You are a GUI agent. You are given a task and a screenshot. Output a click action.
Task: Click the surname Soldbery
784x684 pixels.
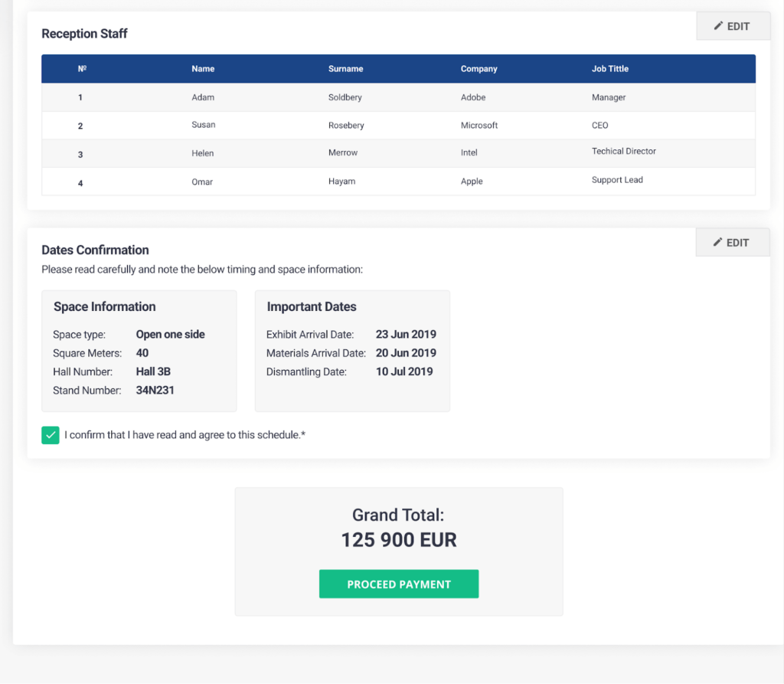click(345, 97)
